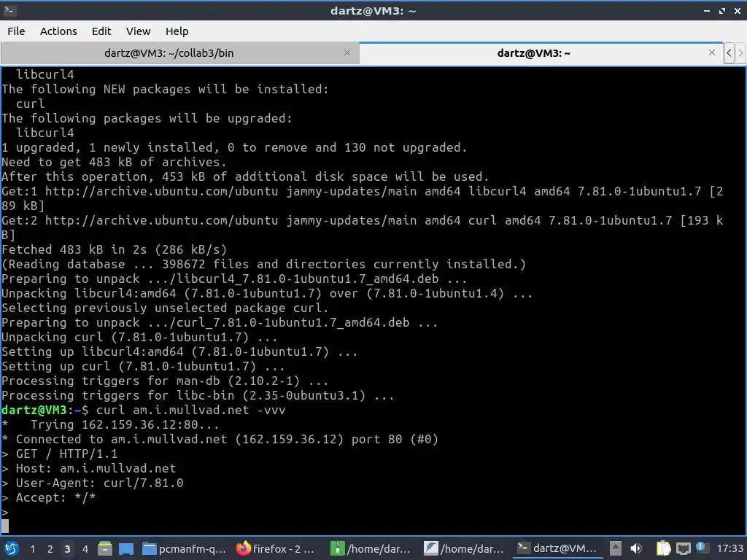Open the Edit menu
747x560 pixels.
tap(101, 31)
